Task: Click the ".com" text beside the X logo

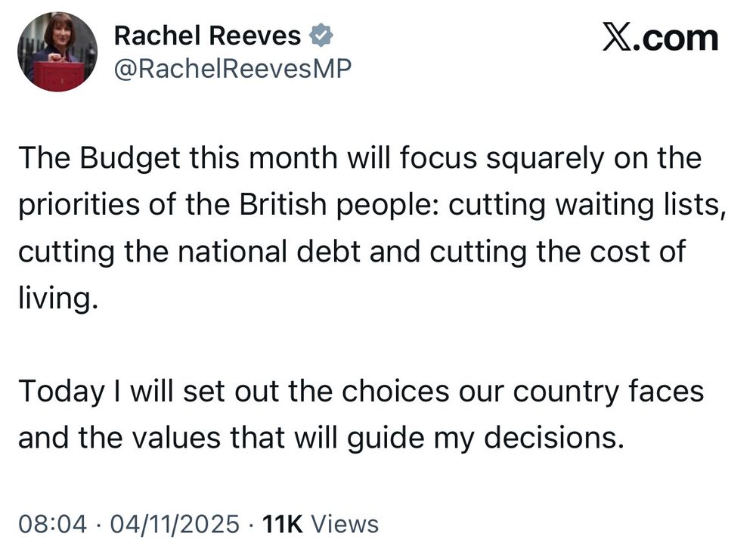Action: click(x=678, y=38)
